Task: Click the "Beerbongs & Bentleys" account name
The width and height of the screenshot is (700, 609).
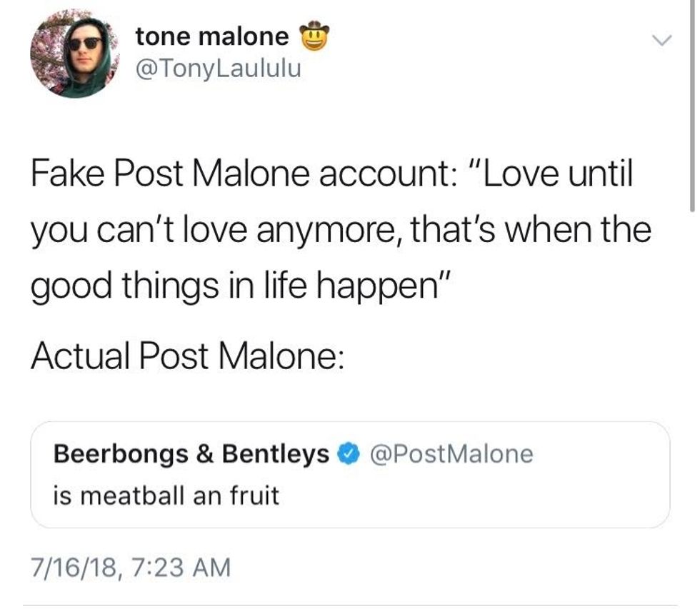Action: tap(192, 453)
